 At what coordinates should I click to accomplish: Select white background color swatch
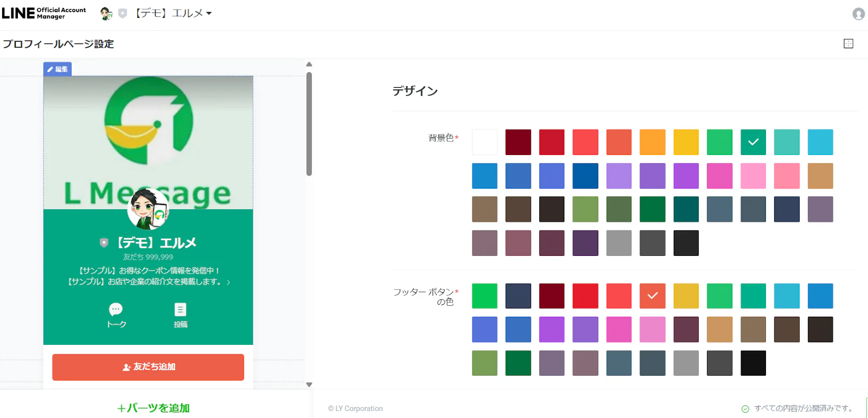point(484,142)
